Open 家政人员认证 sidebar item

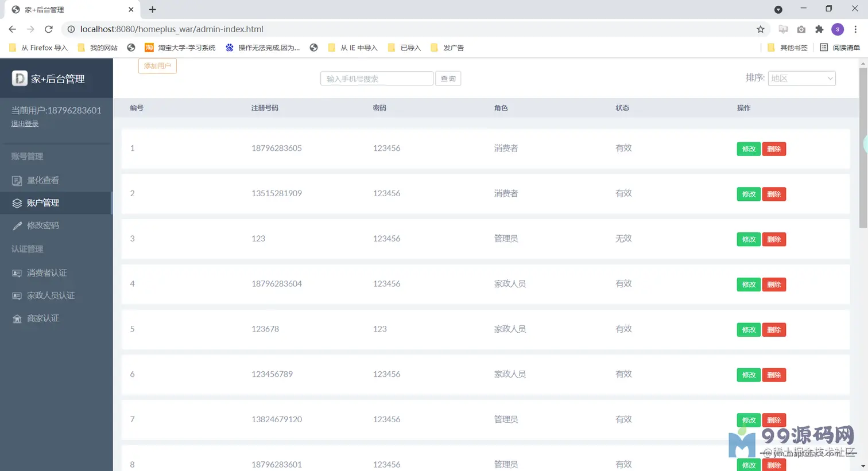pos(56,295)
